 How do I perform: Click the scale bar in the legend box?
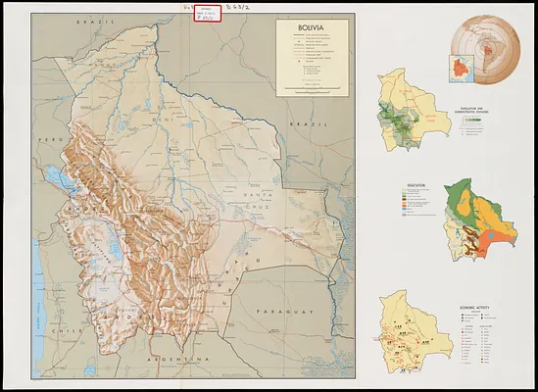312,89
